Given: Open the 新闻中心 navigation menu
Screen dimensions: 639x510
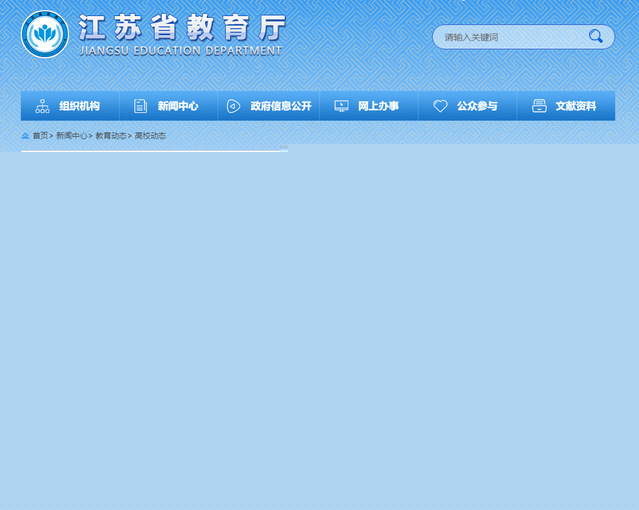Looking at the screenshot, I should [x=178, y=106].
